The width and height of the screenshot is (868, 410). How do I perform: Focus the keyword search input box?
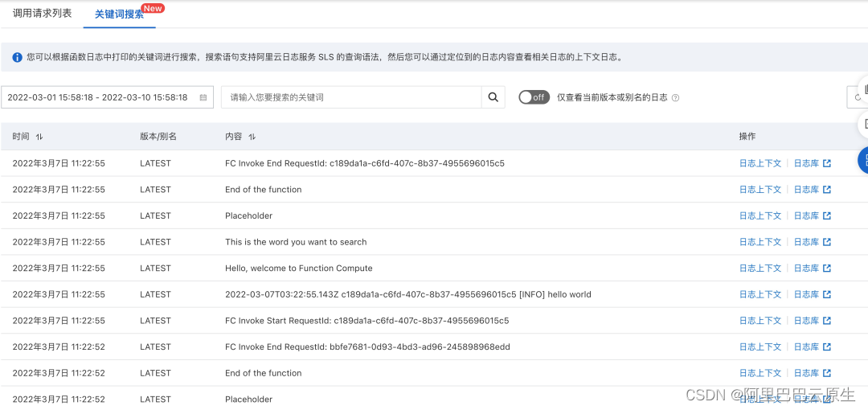point(351,97)
